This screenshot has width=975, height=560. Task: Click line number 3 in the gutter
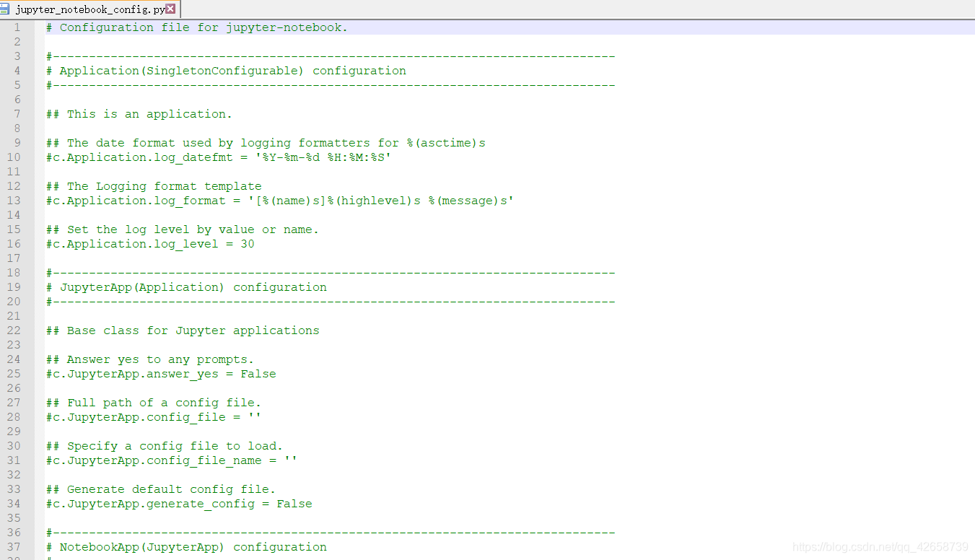[x=17, y=56]
